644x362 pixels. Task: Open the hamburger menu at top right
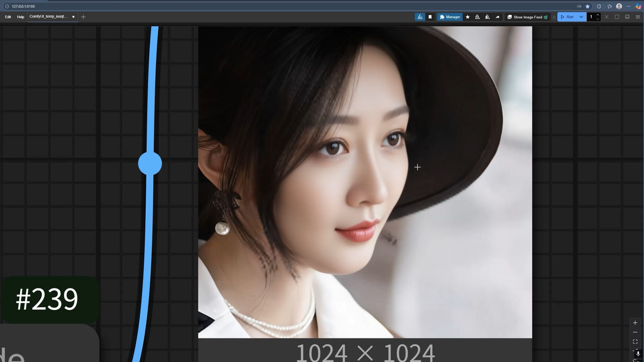click(638, 17)
